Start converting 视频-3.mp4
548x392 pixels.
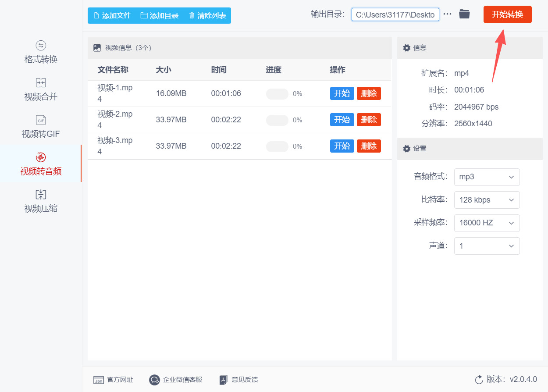342,146
